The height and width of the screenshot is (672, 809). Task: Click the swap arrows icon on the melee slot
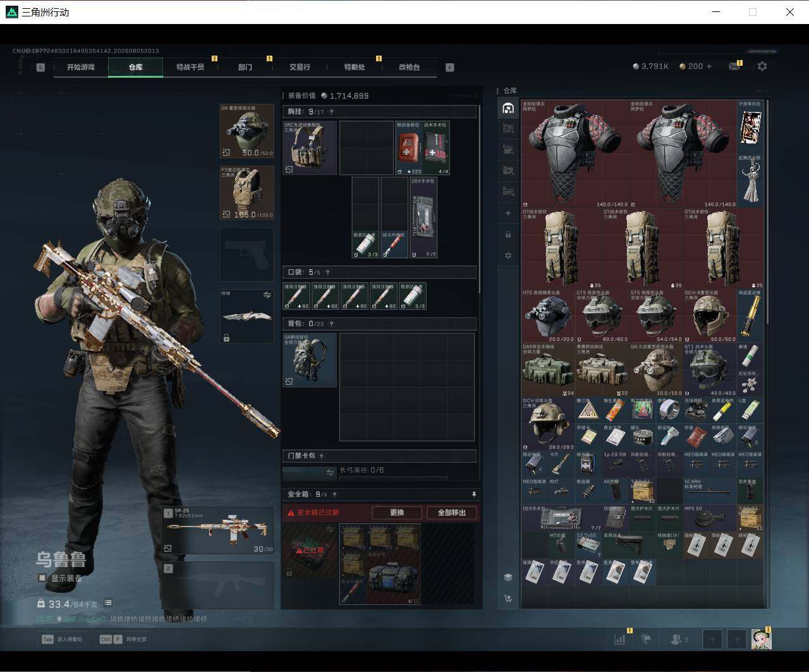pyautogui.click(x=267, y=295)
